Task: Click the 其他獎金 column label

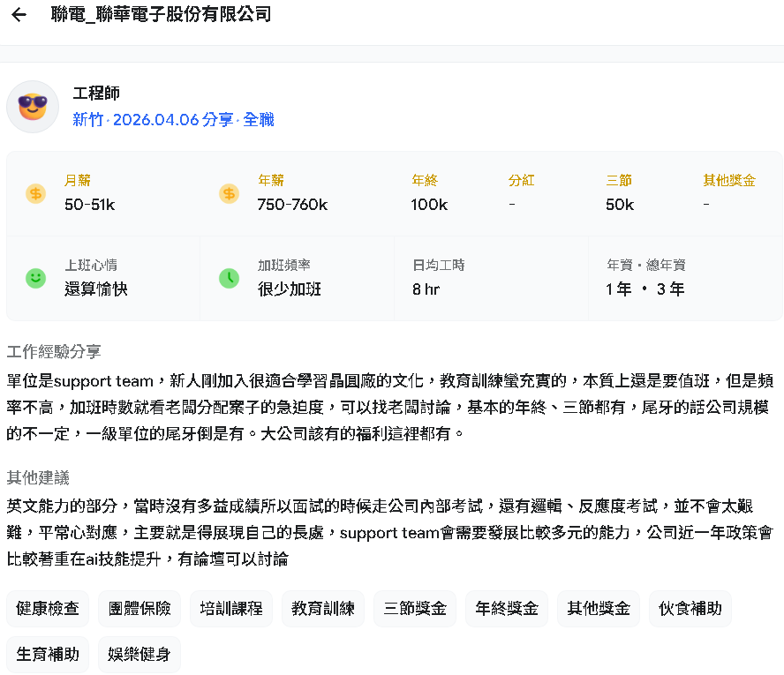Action: (x=729, y=180)
